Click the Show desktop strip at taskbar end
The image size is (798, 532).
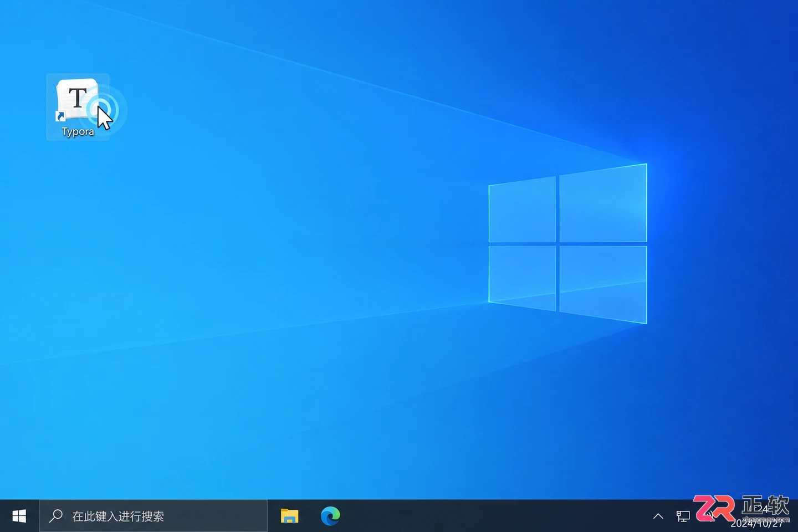pyautogui.click(x=796, y=516)
